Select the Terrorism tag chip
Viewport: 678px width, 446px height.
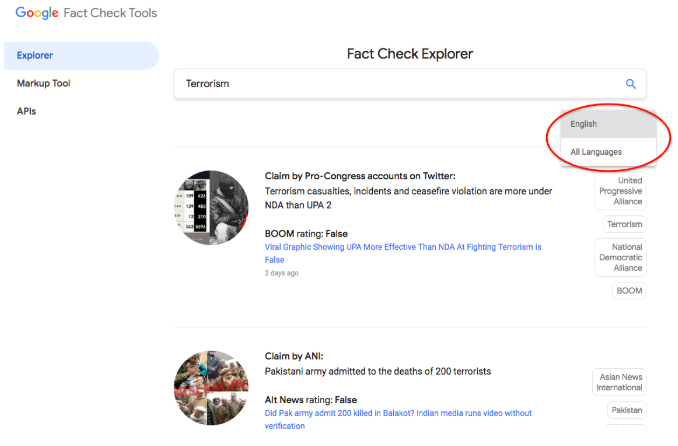point(624,224)
